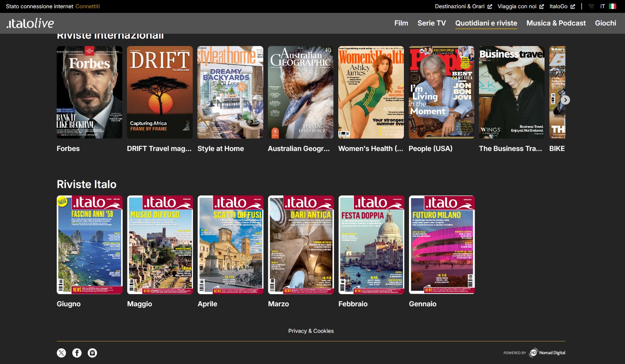This screenshot has height=364, width=625.
Task: Open ItaloGo external link
Action: click(562, 6)
